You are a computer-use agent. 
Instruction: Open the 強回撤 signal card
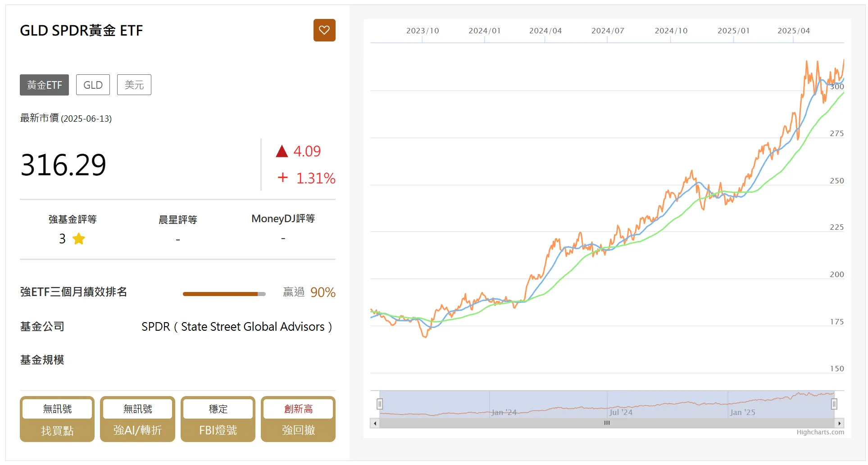click(x=298, y=419)
